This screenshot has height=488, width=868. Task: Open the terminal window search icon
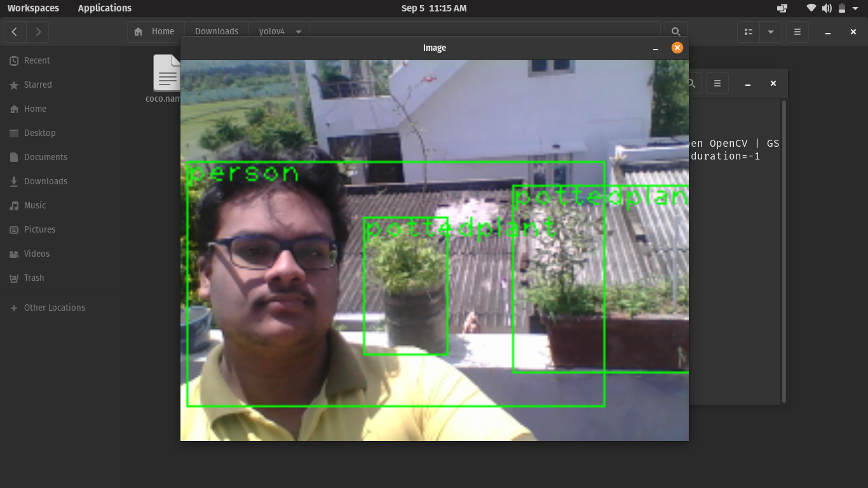click(691, 83)
